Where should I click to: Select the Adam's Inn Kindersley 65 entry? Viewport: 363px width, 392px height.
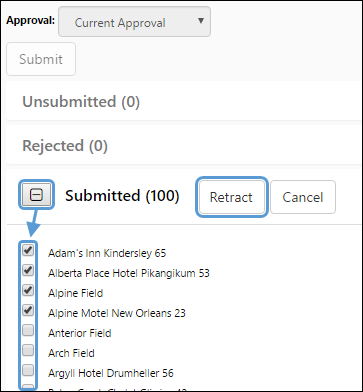(107, 253)
